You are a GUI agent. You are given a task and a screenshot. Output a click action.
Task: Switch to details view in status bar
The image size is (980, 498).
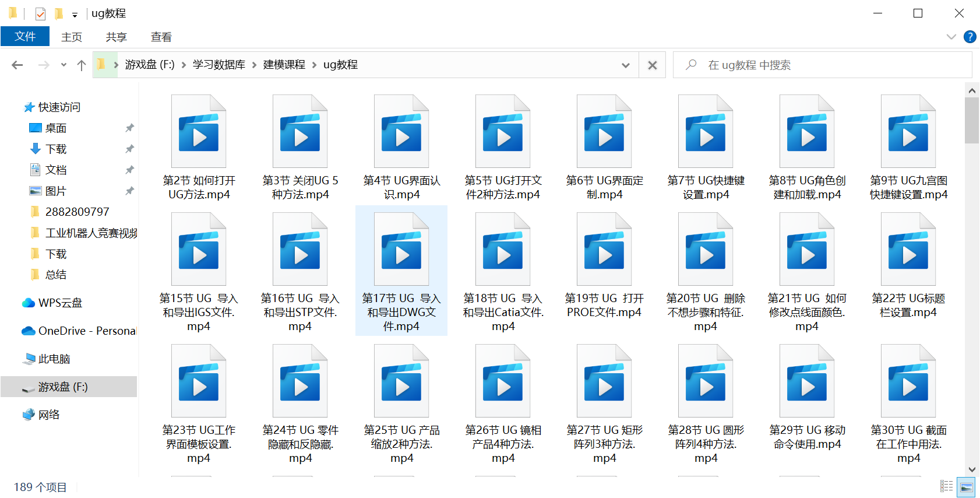tap(947, 486)
